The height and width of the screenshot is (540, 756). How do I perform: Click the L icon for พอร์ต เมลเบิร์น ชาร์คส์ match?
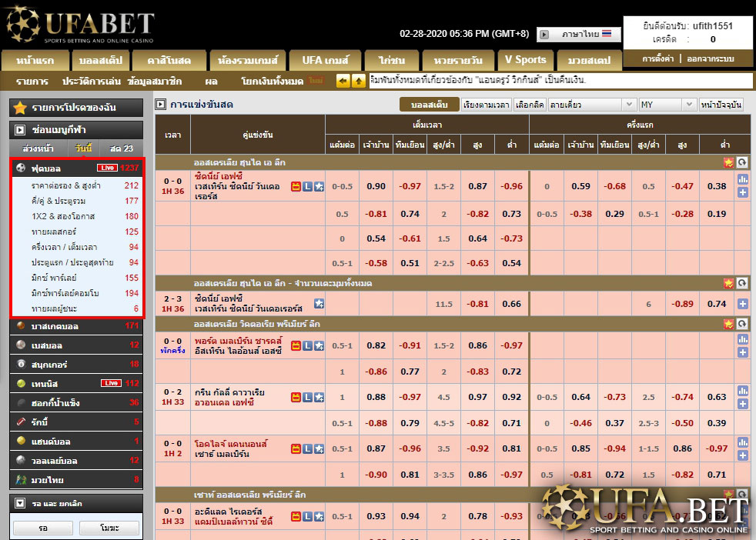pyautogui.click(x=307, y=346)
